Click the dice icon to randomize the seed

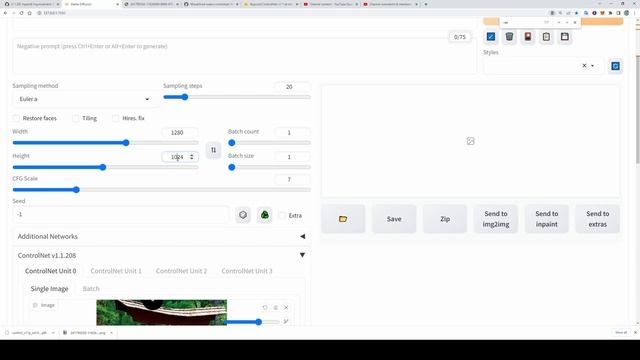click(243, 215)
